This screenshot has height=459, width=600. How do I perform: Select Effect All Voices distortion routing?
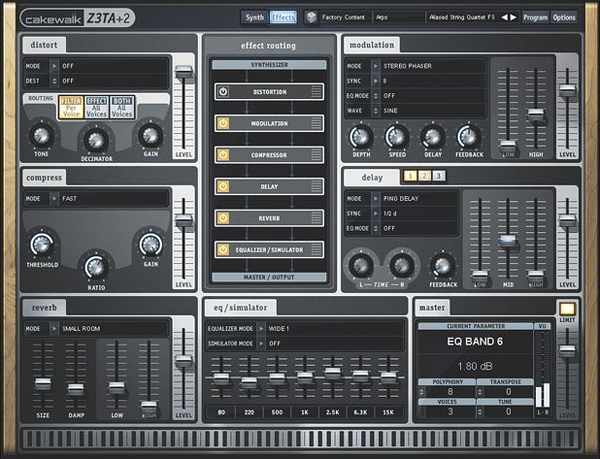tap(96, 106)
